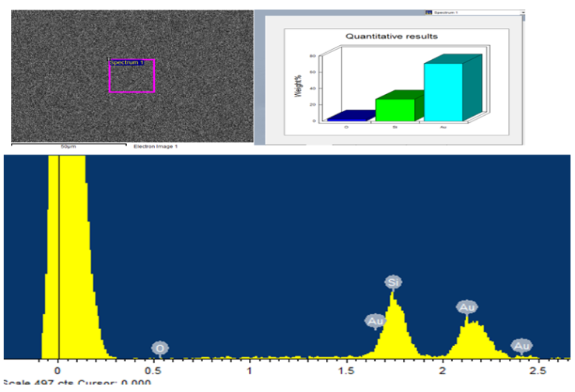
Task: Click the Au marker above 2.1 keV peak
Action: point(467,307)
